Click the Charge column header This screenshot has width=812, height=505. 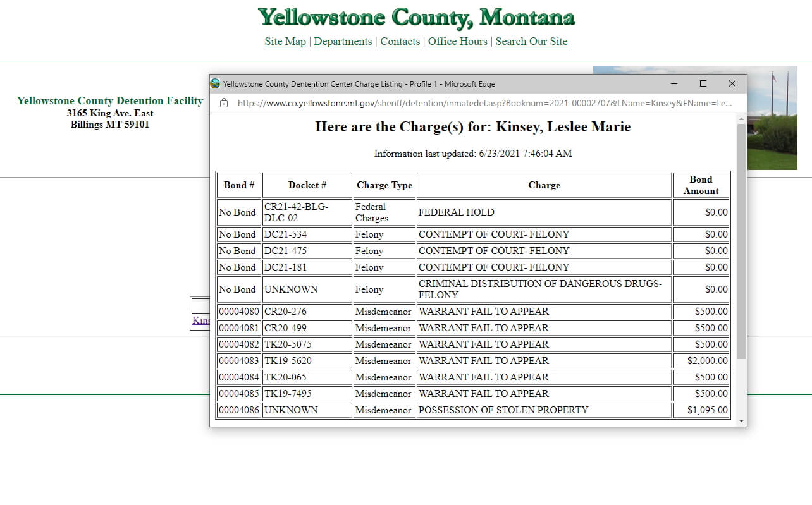click(x=544, y=185)
